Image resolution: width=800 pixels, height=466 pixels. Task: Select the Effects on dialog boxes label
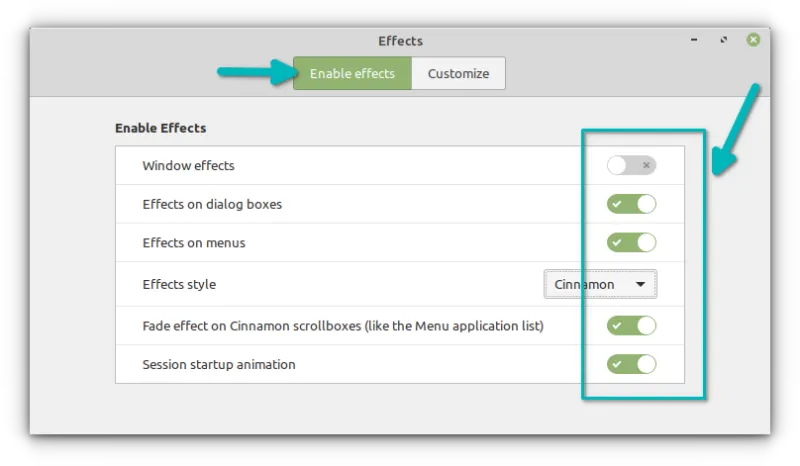tap(212, 204)
